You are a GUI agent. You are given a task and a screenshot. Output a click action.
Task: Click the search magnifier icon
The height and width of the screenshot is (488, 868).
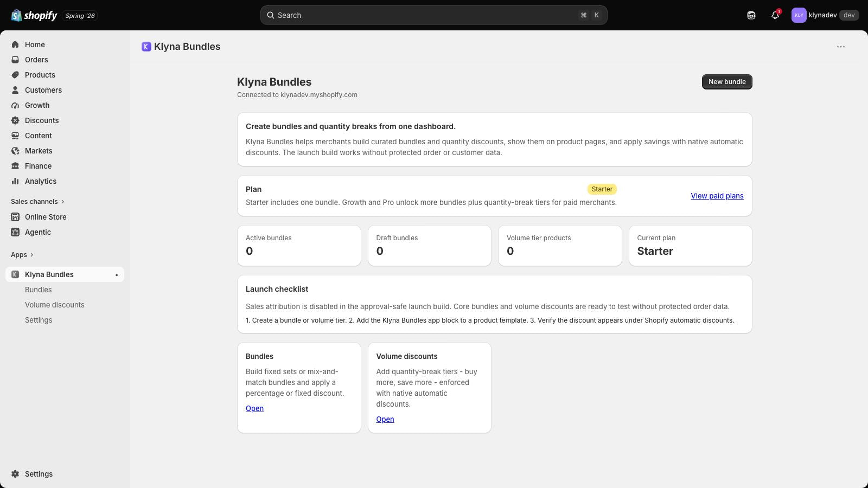pos(270,15)
